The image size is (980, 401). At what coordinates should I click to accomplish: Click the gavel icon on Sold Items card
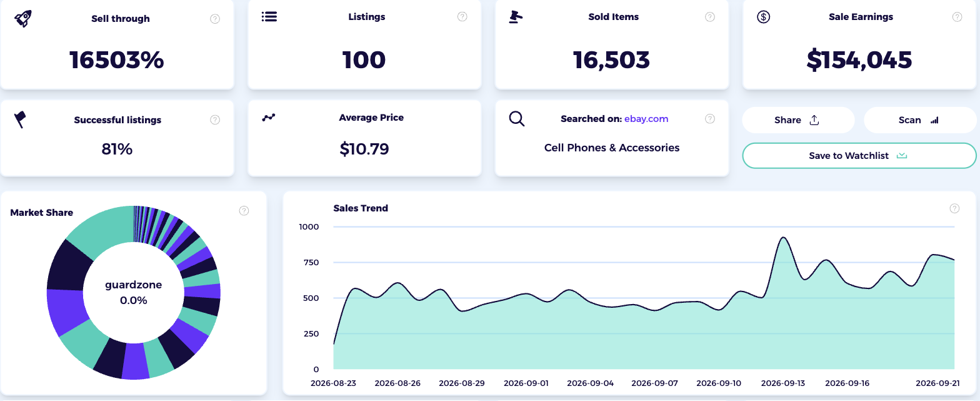click(x=516, y=17)
